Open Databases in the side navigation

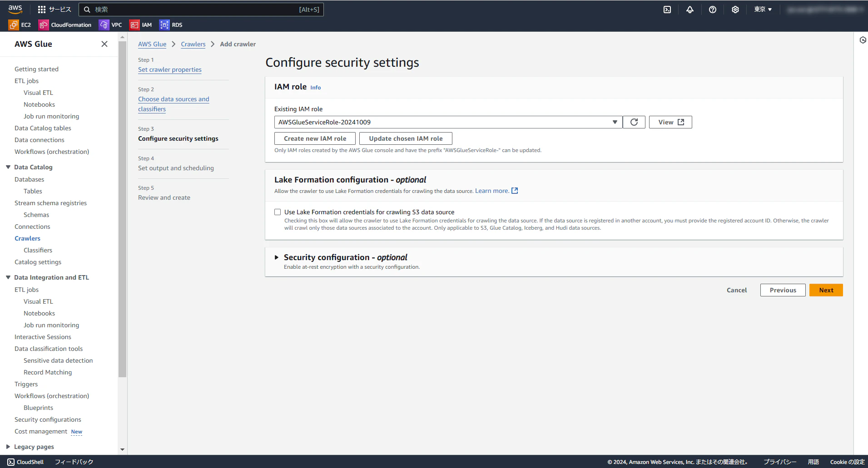click(x=29, y=179)
